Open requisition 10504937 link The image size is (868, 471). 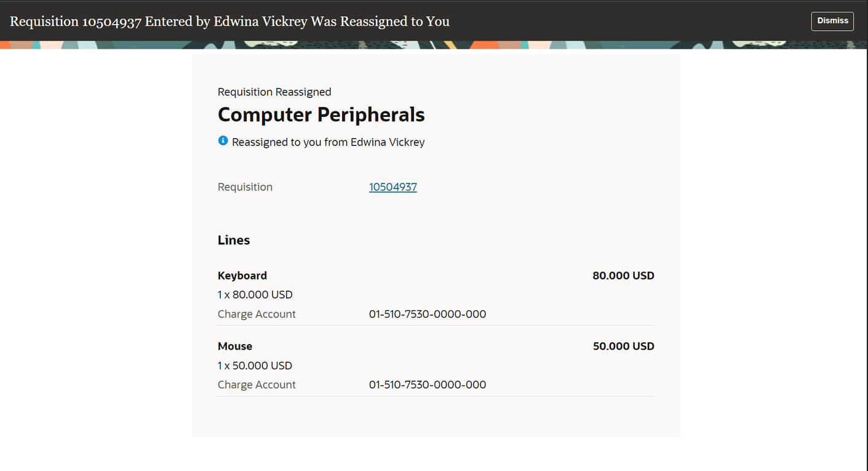pyautogui.click(x=392, y=187)
